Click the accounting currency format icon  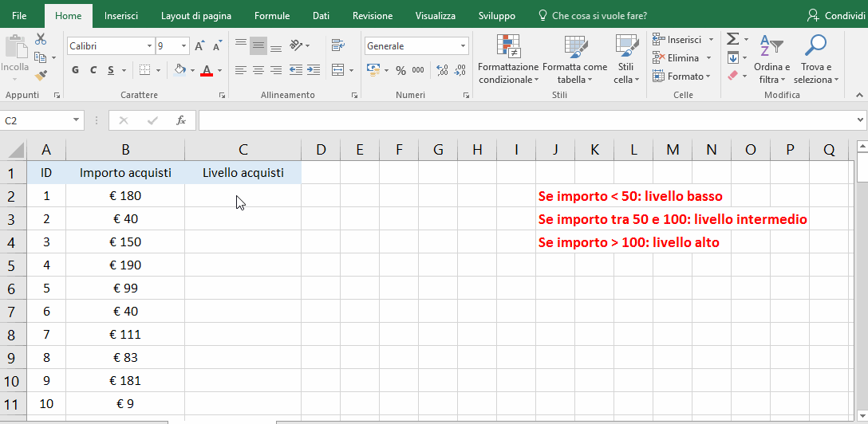pos(373,70)
